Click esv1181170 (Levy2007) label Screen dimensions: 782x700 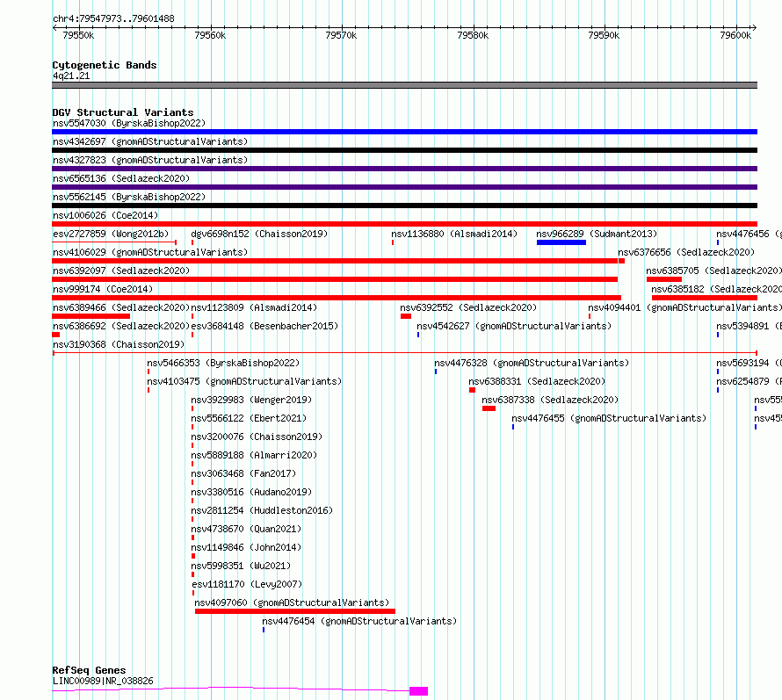247,584
